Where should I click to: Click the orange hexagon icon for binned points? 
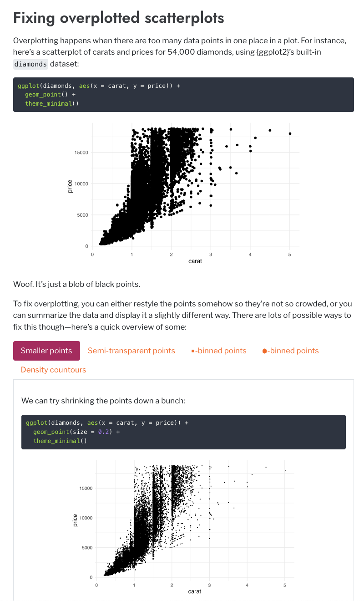pyautogui.click(x=265, y=351)
